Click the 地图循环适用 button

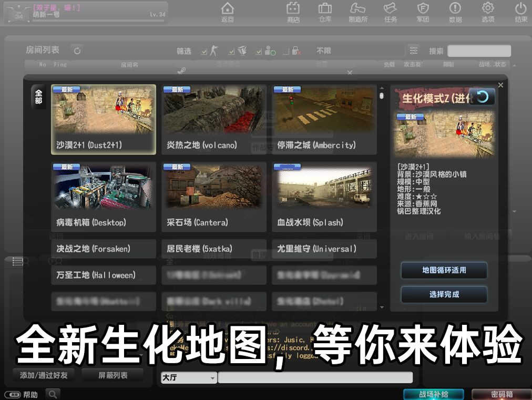(x=444, y=270)
